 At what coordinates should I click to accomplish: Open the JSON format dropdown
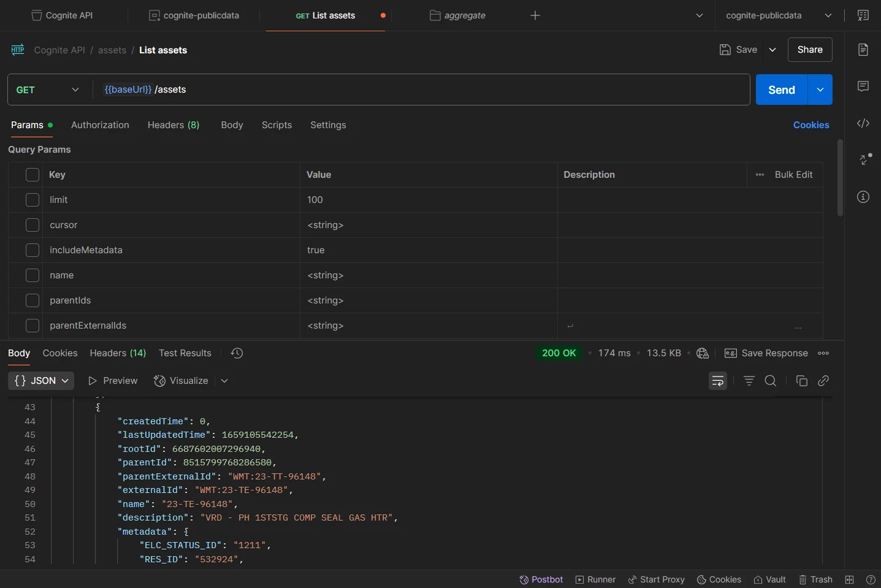point(41,381)
